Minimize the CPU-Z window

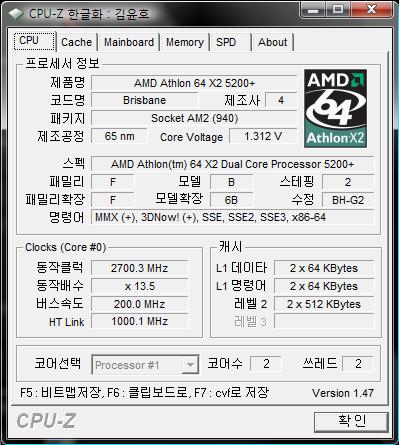pos(313,10)
